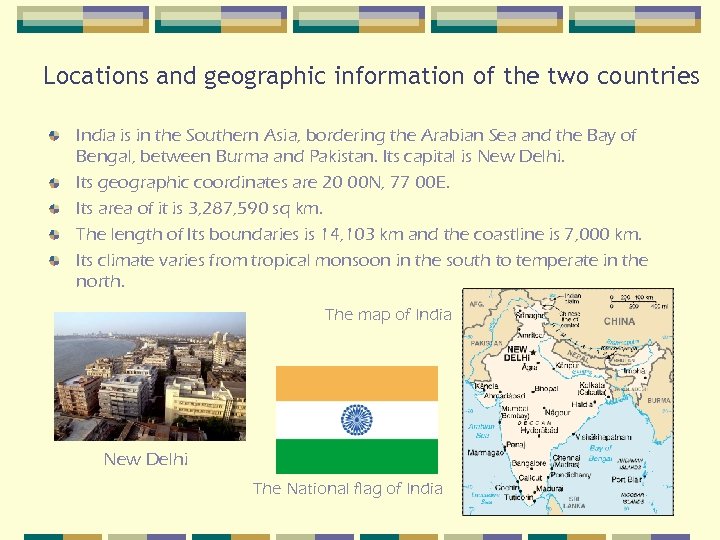The height and width of the screenshot is (540, 720).
Task: Click the Hyderabad label on the map
Action: tap(539, 430)
